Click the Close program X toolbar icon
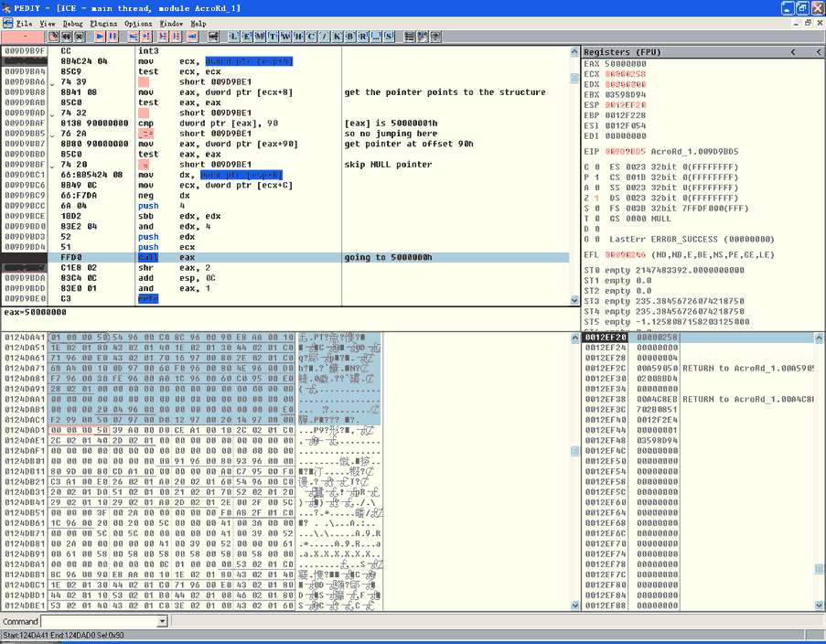Viewport: 826px width, 644px height. (x=80, y=37)
